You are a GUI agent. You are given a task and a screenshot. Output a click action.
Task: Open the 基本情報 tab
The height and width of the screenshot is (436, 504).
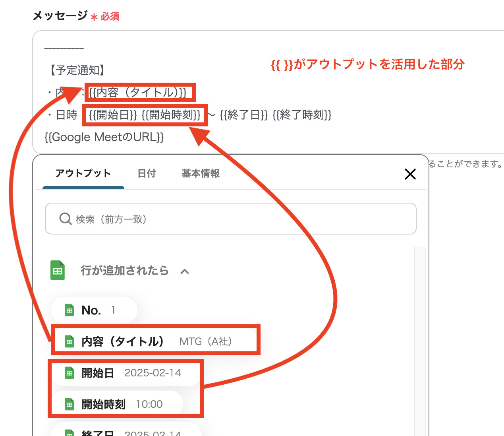tap(201, 173)
